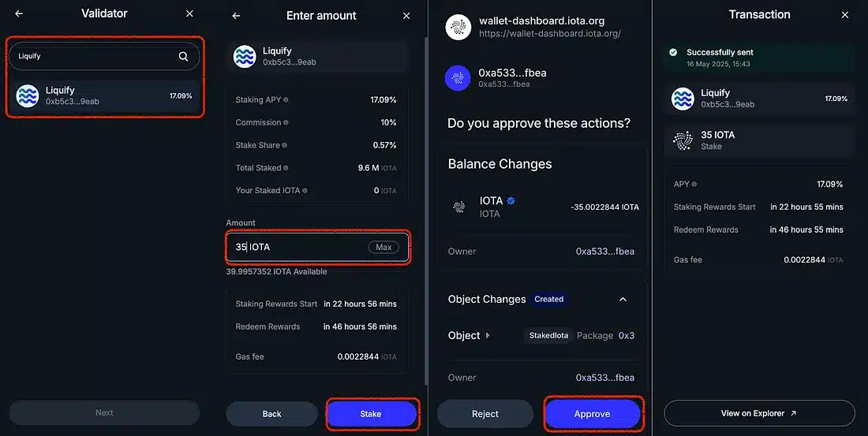Viewport: 868px width, 436px height.
Task: Click the Max button in amount field
Action: tap(383, 248)
